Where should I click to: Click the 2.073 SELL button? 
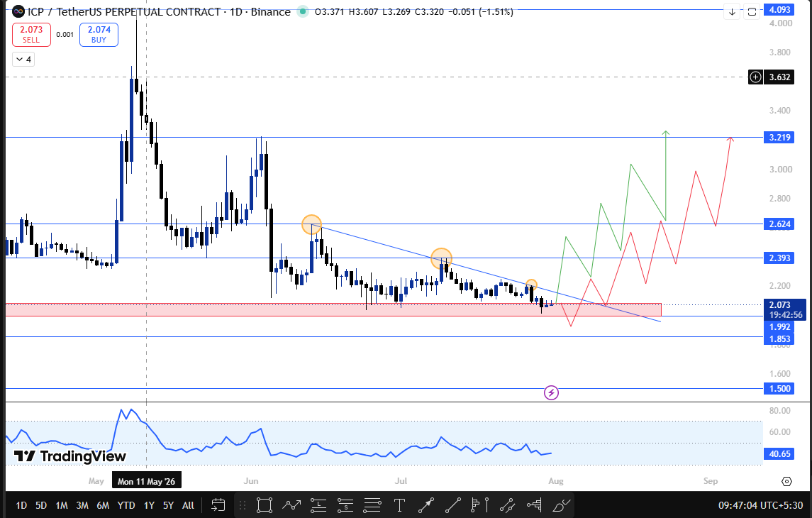tap(31, 35)
